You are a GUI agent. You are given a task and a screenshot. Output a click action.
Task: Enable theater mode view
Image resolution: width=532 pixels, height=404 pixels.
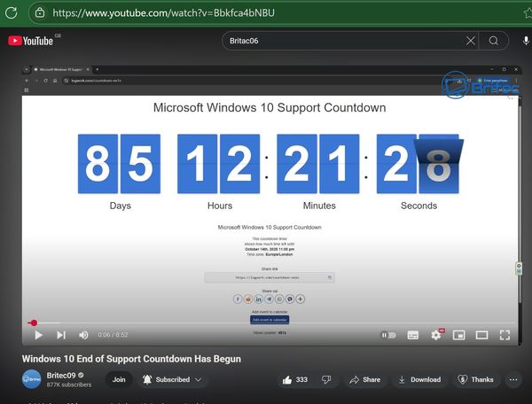pyautogui.click(x=481, y=335)
